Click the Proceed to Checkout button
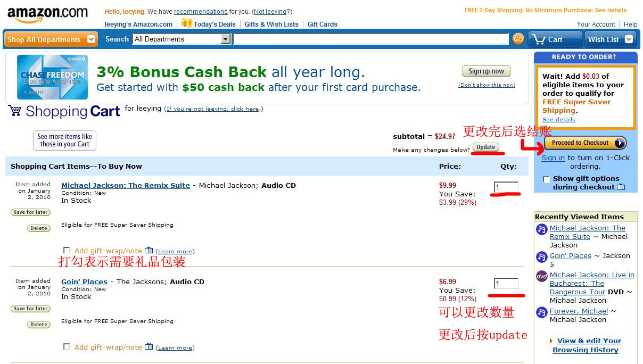Viewport: 643px width, 364px height. pyautogui.click(x=586, y=143)
